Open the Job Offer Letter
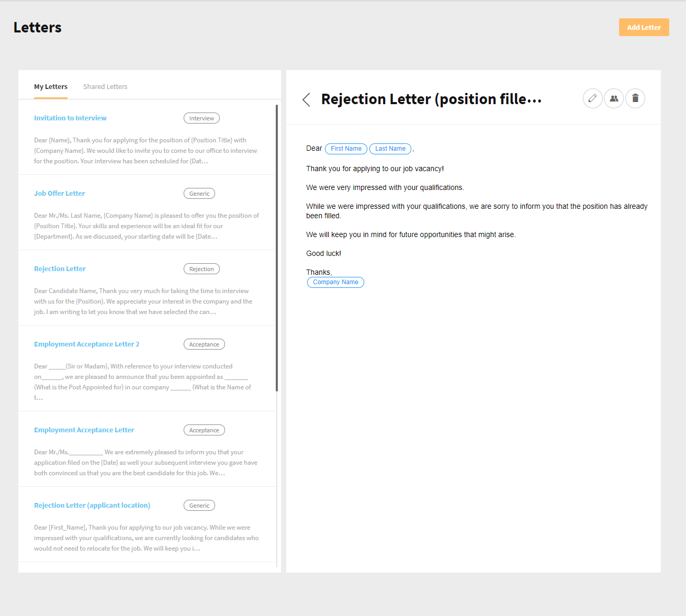Image resolution: width=686 pixels, height=616 pixels. (59, 193)
